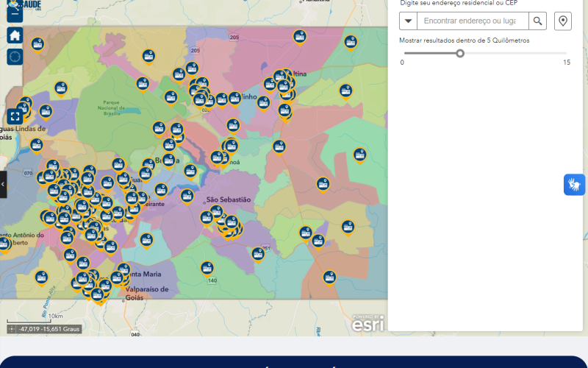
Task: Select the marker next to road 251
Action: [258, 254]
